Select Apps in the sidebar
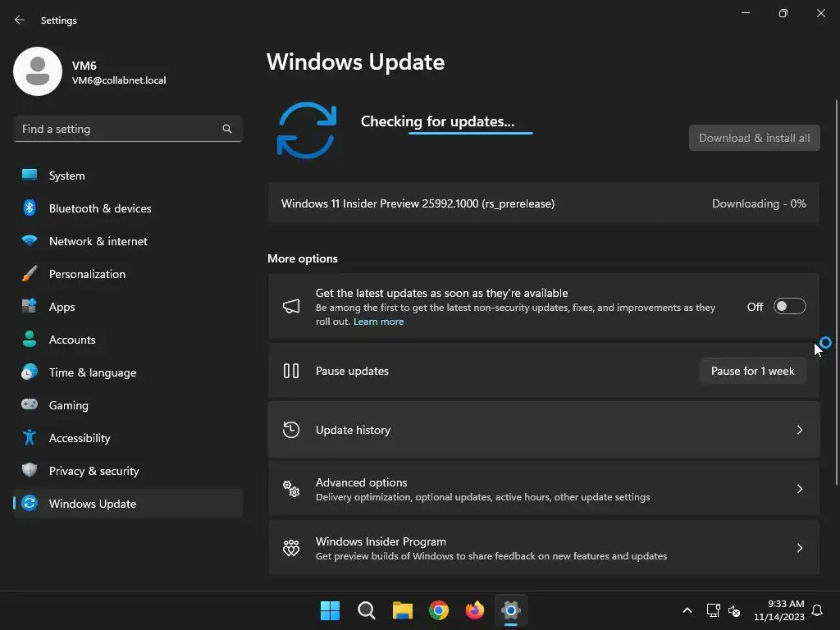 click(x=128, y=306)
